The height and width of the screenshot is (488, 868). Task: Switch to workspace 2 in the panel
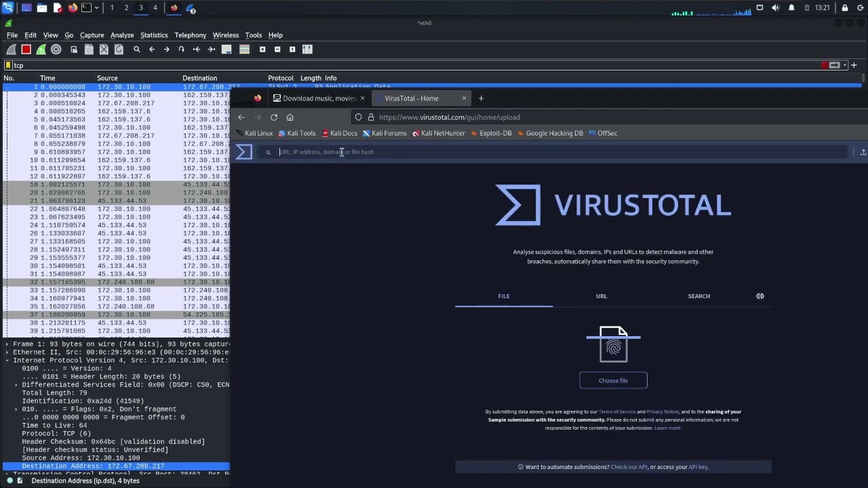[126, 8]
